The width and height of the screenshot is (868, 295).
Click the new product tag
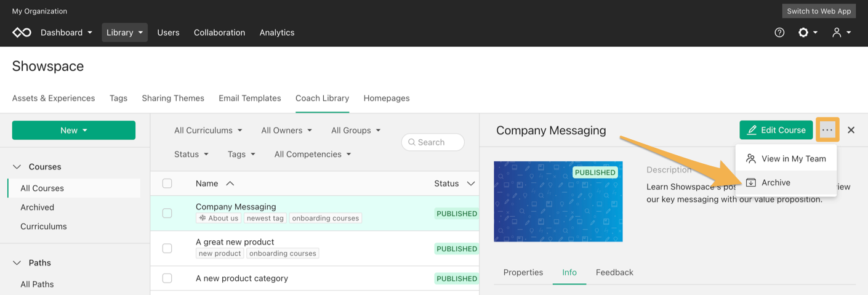point(220,253)
